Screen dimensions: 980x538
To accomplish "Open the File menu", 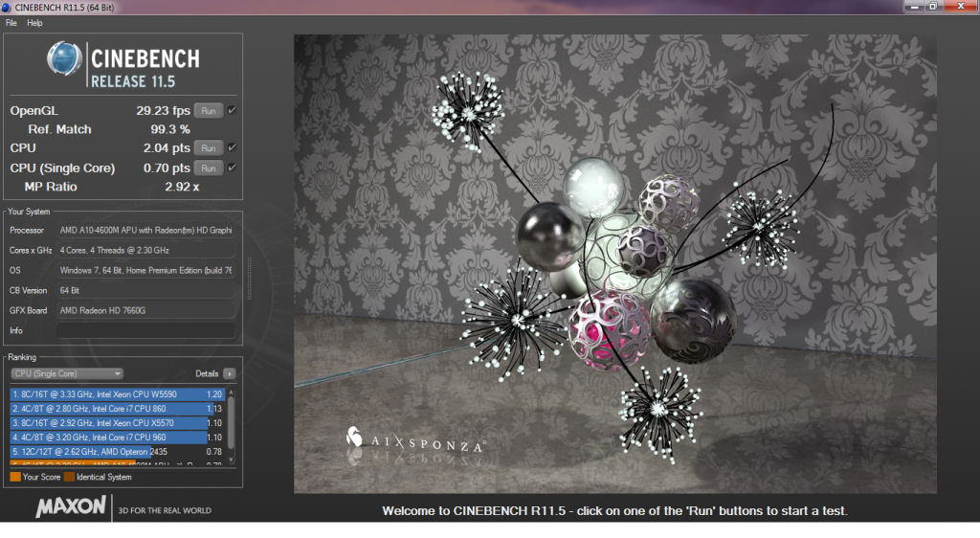I will tap(11, 23).
